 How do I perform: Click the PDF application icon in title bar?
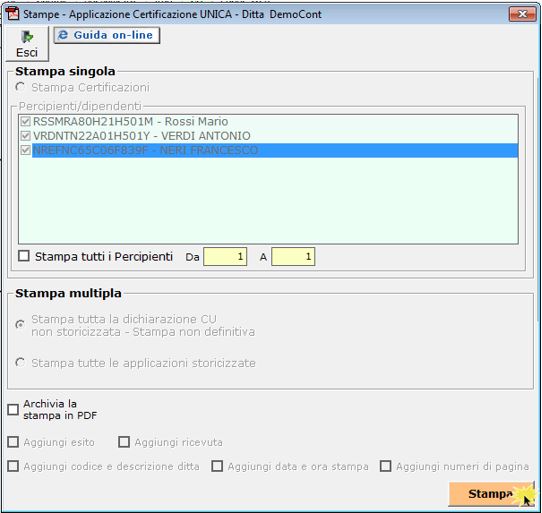[x=12, y=14]
